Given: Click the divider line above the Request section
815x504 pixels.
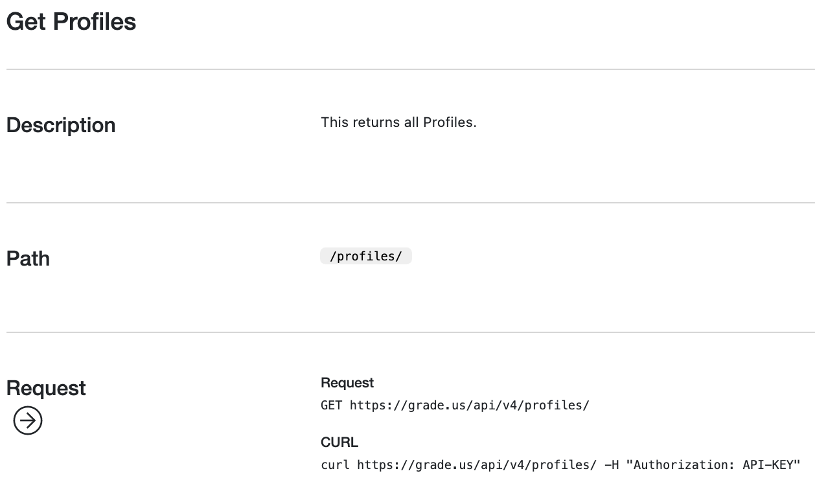Looking at the screenshot, I should [x=407, y=333].
